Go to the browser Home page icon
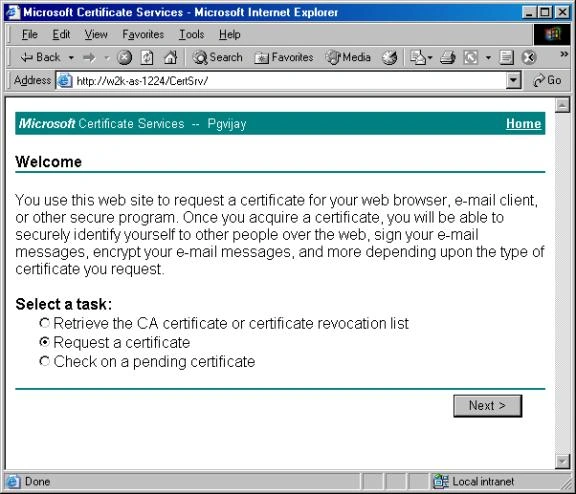This screenshot has width=576, height=494. coord(170,57)
